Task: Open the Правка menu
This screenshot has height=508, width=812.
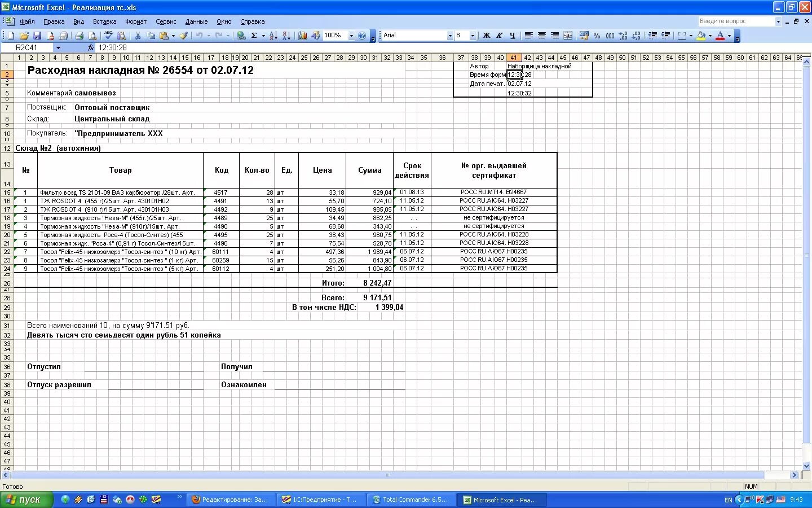Action: click(x=54, y=21)
